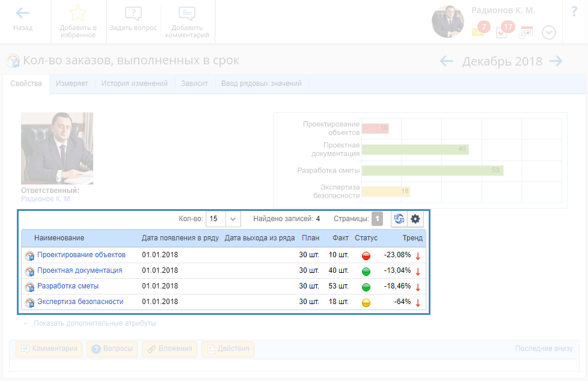Click the Разработка сметы green chart bar

pyautogui.click(x=432, y=171)
